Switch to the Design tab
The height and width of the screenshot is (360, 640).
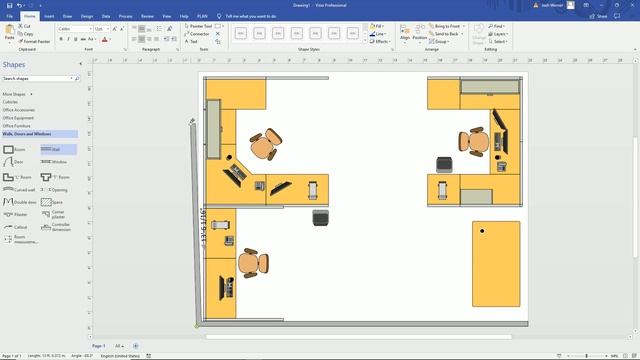click(87, 16)
